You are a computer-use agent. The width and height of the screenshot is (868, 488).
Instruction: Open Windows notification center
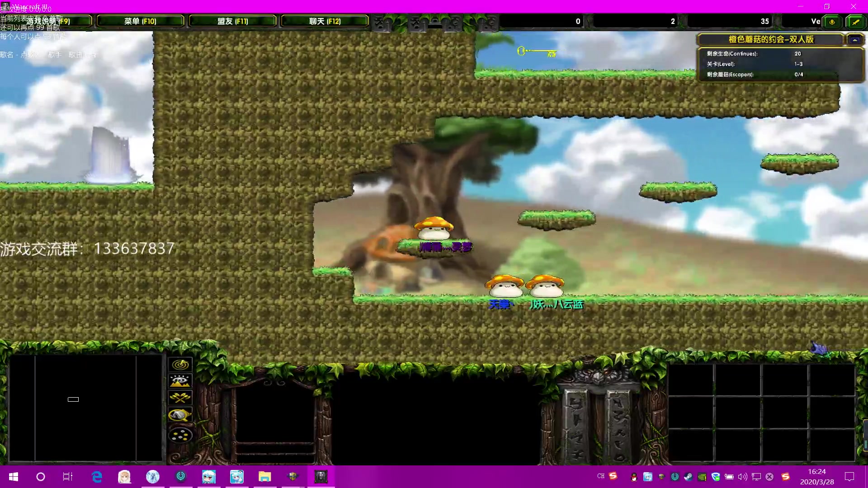point(849,477)
